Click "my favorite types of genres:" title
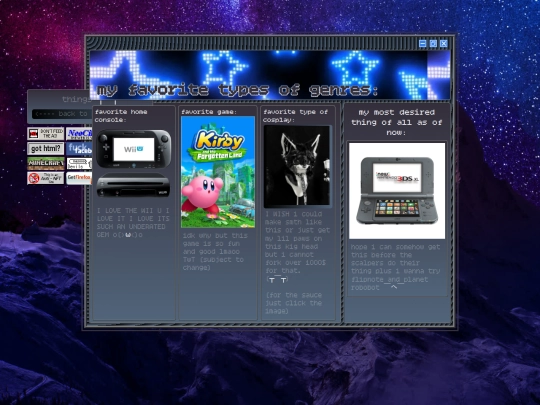Image resolution: width=540 pixels, height=405 pixels. click(x=237, y=90)
